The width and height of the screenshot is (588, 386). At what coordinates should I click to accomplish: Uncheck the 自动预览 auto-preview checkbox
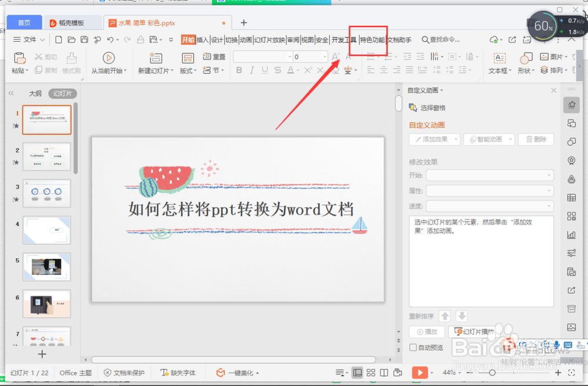pos(413,347)
